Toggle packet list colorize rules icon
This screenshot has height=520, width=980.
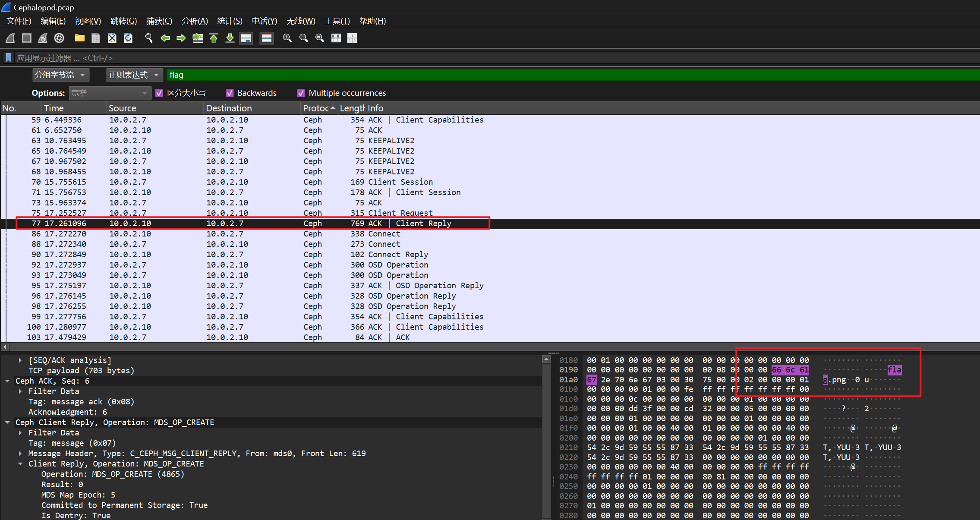click(267, 38)
